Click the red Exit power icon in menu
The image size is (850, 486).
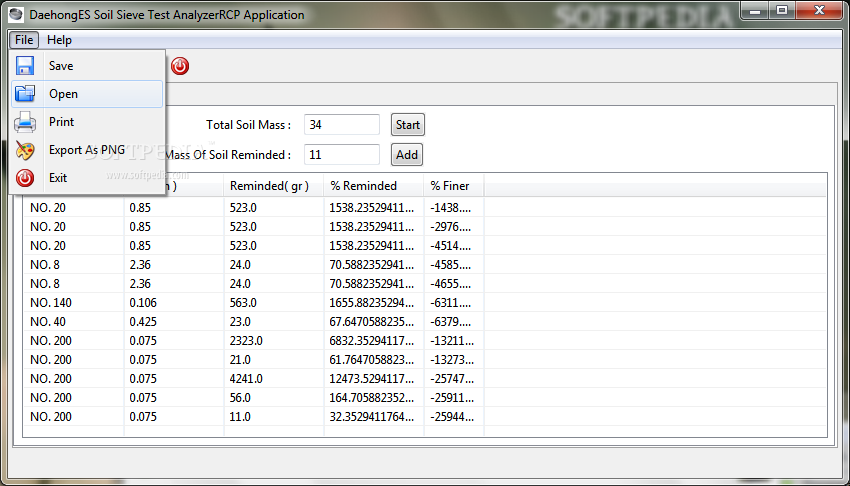(25, 178)
